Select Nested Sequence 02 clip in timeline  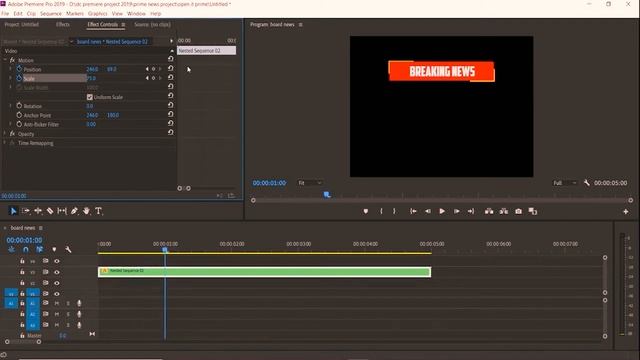(264, 272)
